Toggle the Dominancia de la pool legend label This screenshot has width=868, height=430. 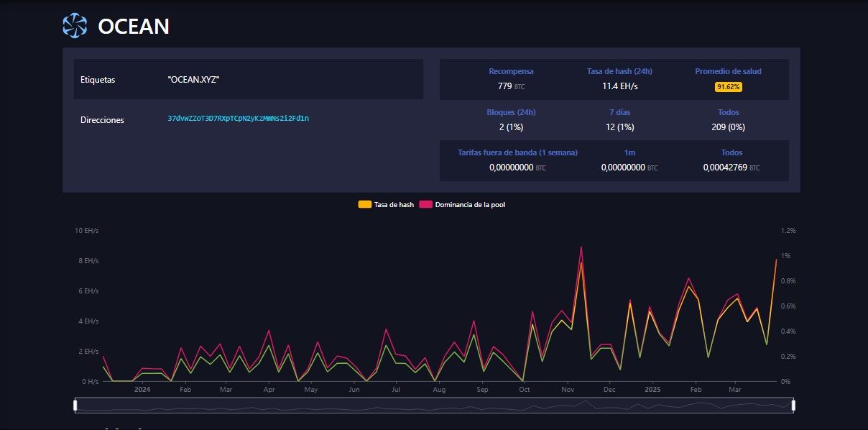point(470,205)
